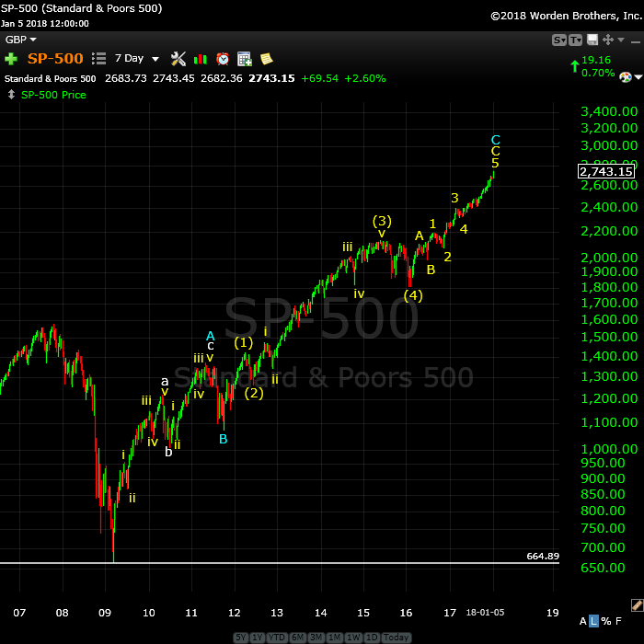The width and height of the screenshot is (644, 644).
Task: Click the cyan A wave label near 2011
Action: coord(211,336)
